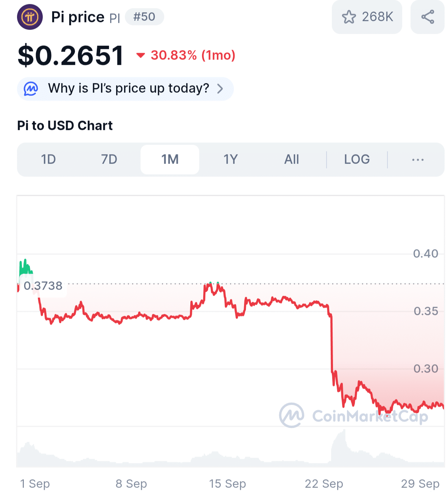Screen dimensions: 448x492
Task: Click the CoinMarketCap AI chat icon
Action: (31, 89)
